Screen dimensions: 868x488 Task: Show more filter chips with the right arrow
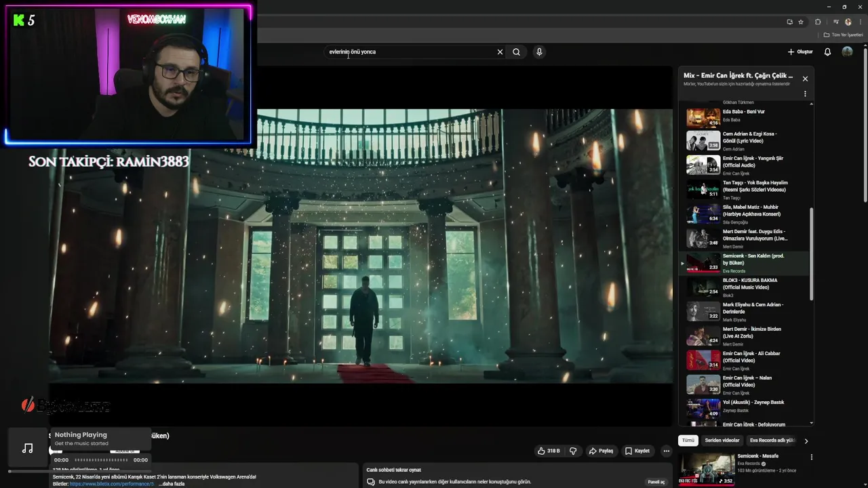806,441
